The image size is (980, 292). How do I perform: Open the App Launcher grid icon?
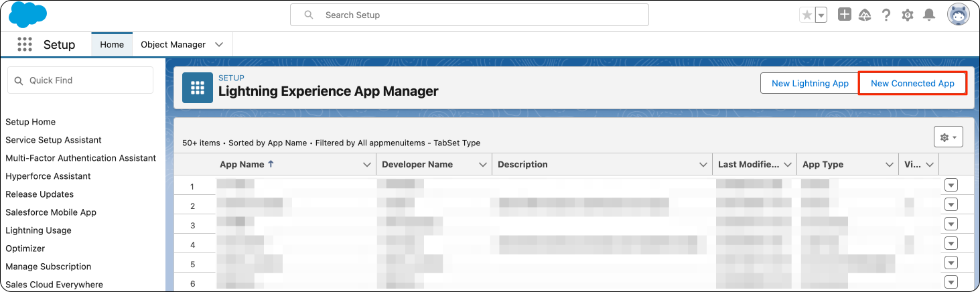25,44
